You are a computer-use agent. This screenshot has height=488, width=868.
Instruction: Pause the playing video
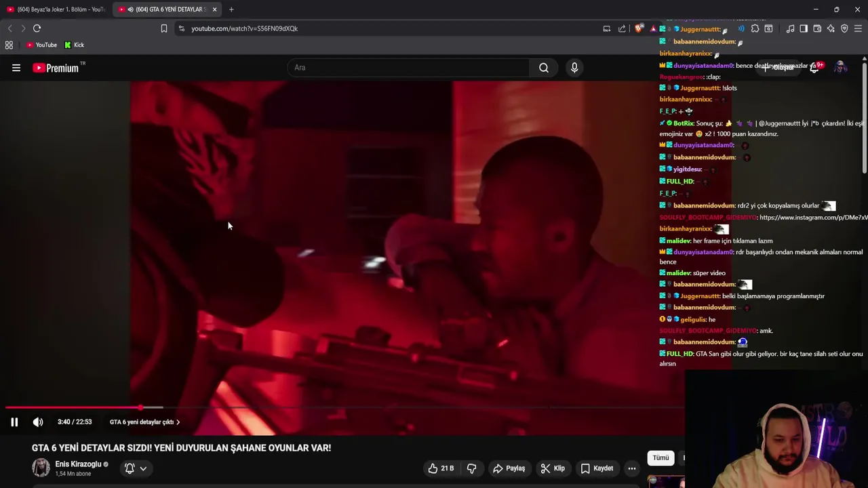click(x=14, y=422)
